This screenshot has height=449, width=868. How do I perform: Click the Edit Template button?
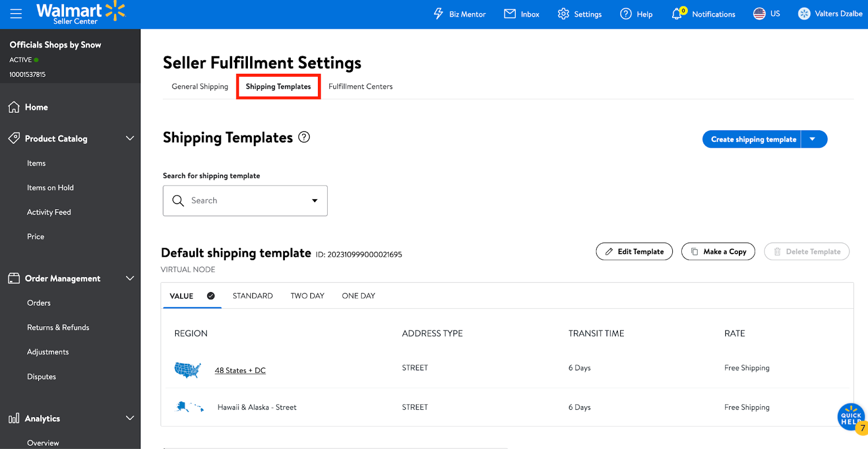click(x=634, y=251)
